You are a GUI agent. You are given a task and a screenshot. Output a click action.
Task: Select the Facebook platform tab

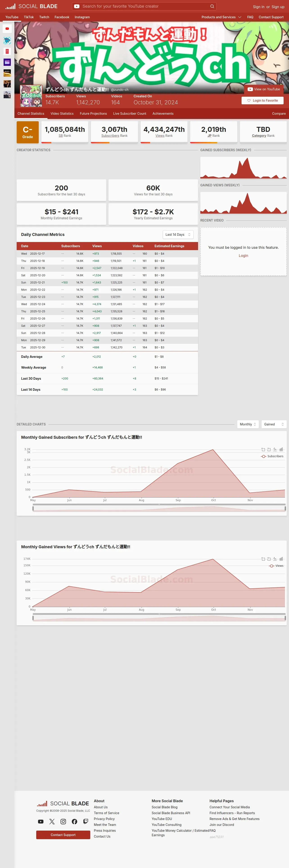click(62, 17)
